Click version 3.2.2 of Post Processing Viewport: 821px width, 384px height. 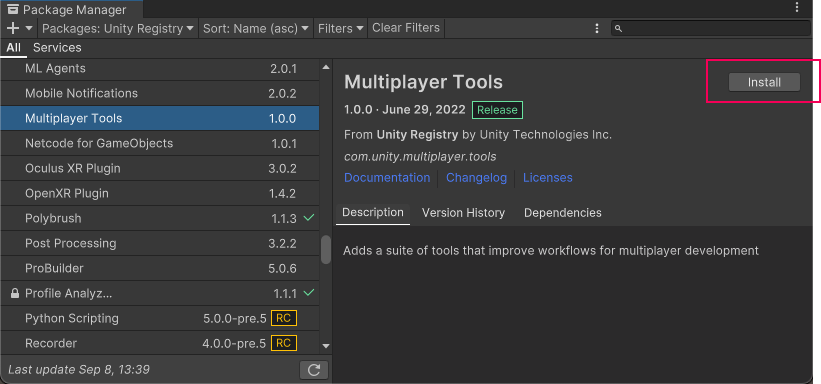282,244
